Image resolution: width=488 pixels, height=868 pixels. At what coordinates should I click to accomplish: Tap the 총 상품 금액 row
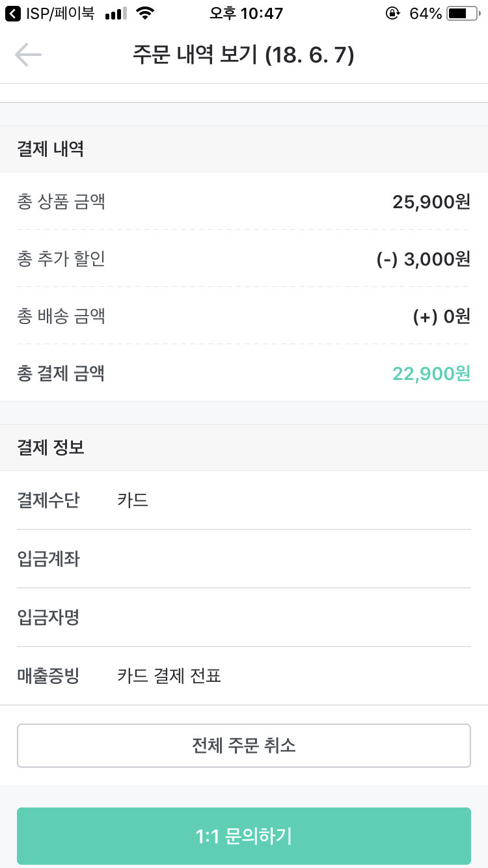coord(244,202)
